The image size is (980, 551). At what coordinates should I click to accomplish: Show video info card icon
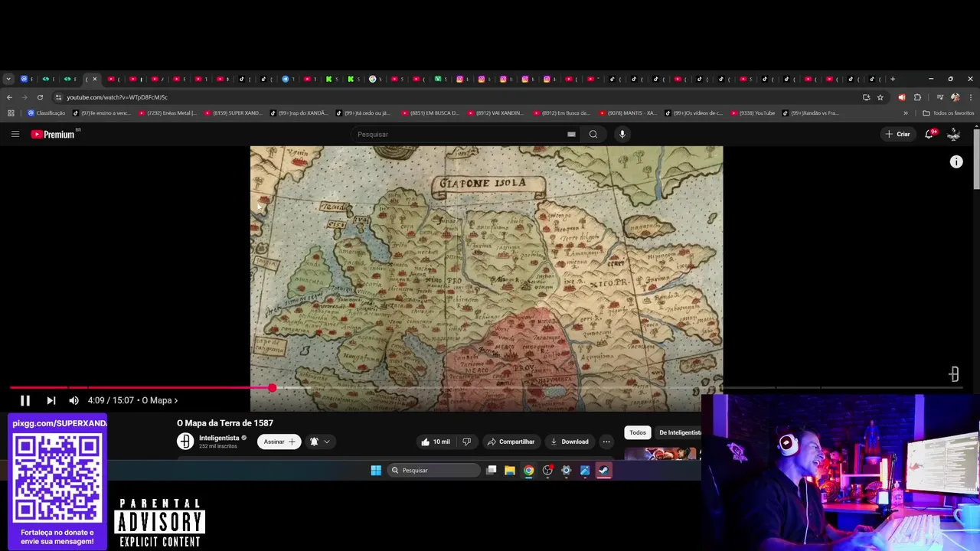[x=956, y=161]
